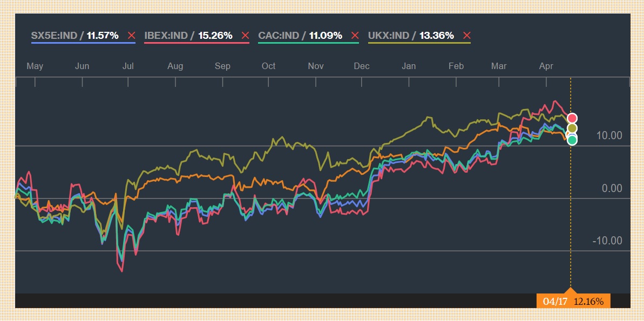Click the Apr label on time axis
644x321 pixels.
(x=546, y=66)
